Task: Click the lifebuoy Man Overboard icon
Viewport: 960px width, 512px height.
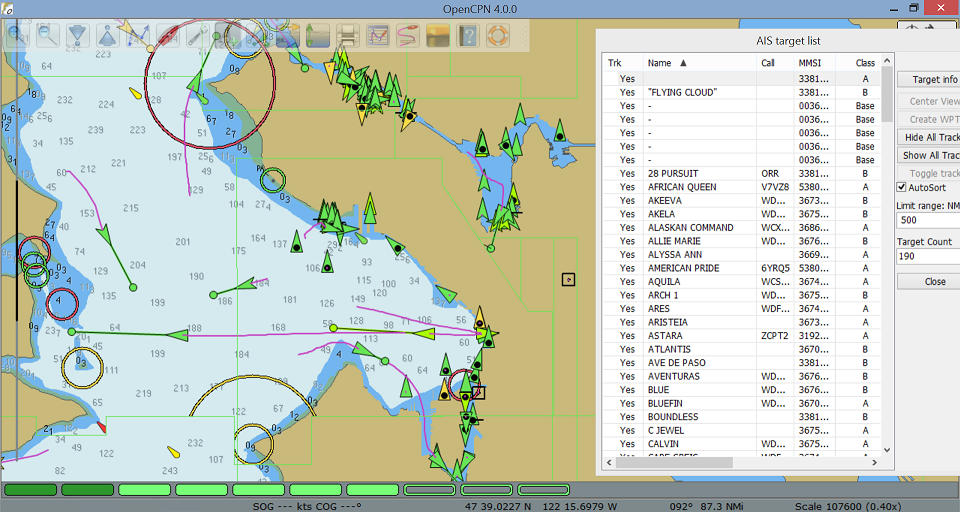Action: click(497, 37)
